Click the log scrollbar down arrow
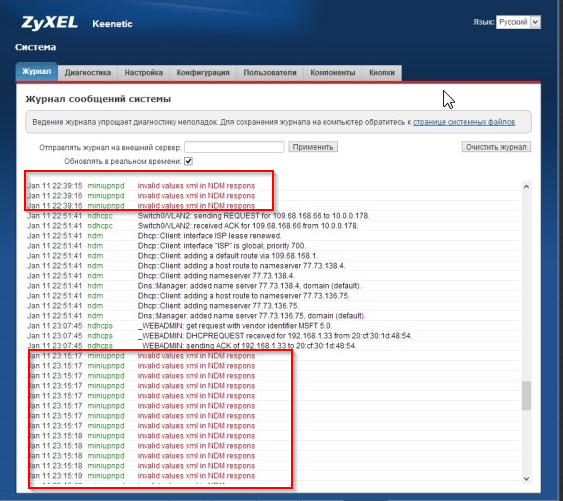This screenshot has width=563, height=501. (526, 479)
